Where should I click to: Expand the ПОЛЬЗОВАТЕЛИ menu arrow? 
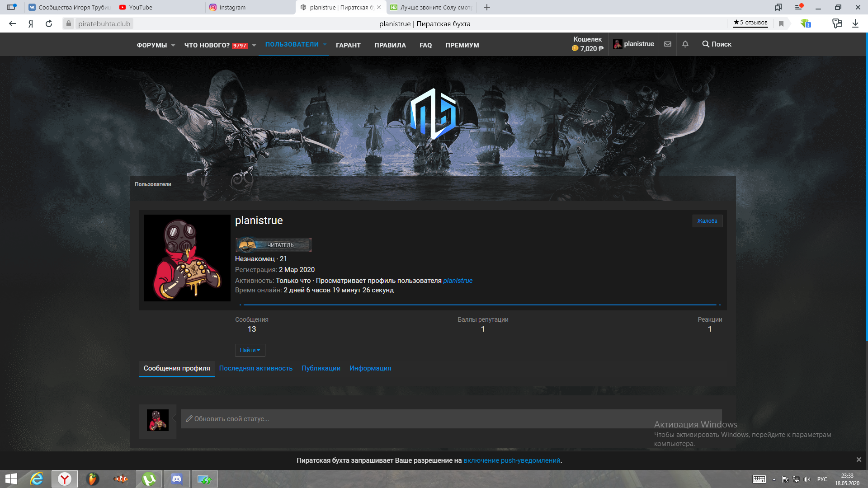click(x=325, y=44)
